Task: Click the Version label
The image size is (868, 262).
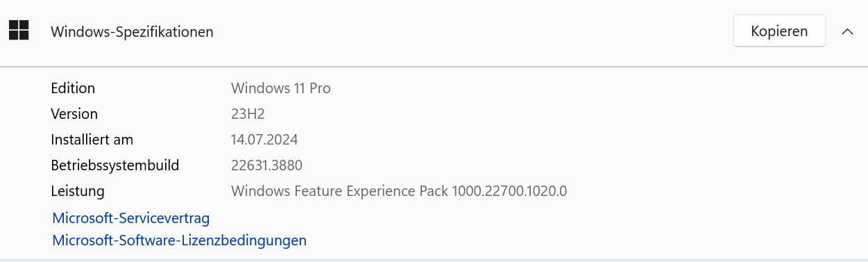Action: [74, 114]
